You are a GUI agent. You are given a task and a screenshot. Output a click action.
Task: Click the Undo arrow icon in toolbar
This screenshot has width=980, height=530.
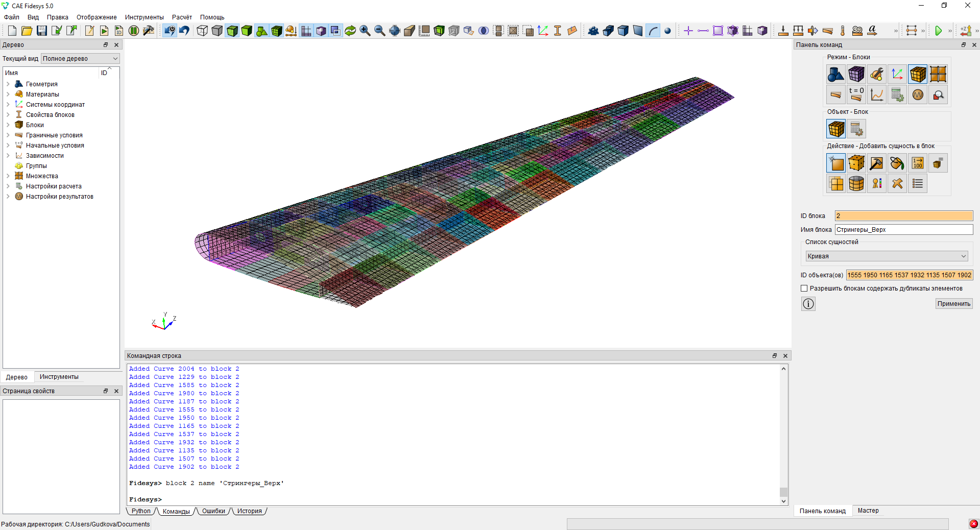click(x=184, y=31)
